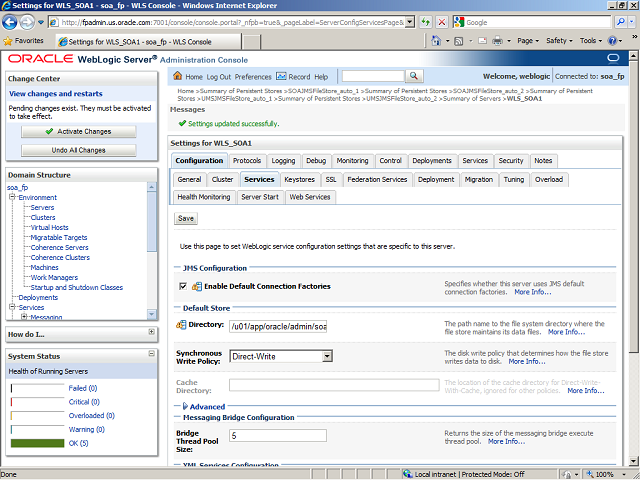This screenshot has width=640, height=480.
Task: Collapse the System Status panel
Action: 151,355
